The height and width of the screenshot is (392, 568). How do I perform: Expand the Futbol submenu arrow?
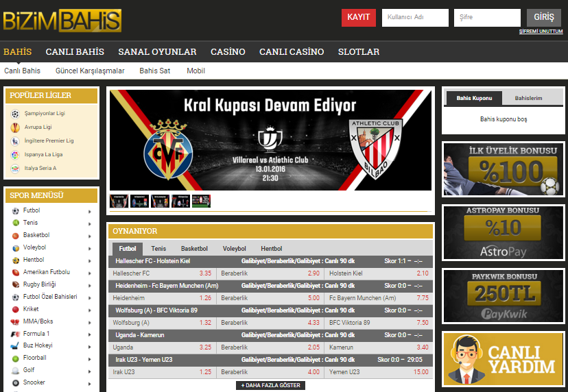pyautogui.click(x=89, y=212)
